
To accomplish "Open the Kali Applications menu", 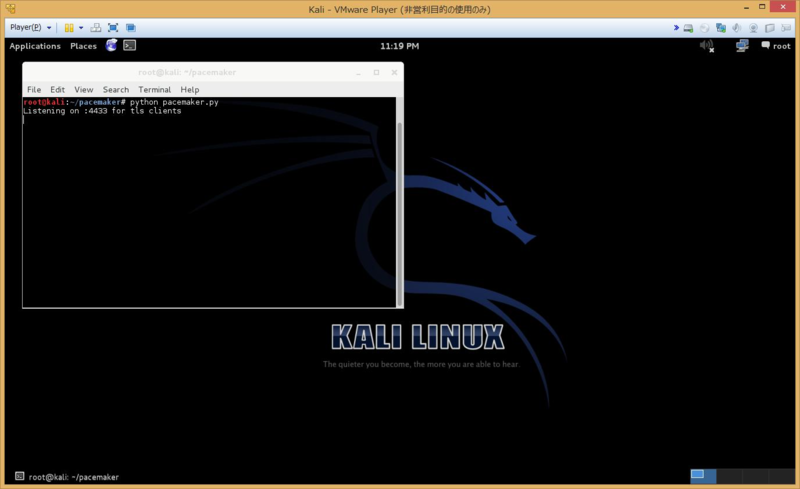I will point(35,46).
